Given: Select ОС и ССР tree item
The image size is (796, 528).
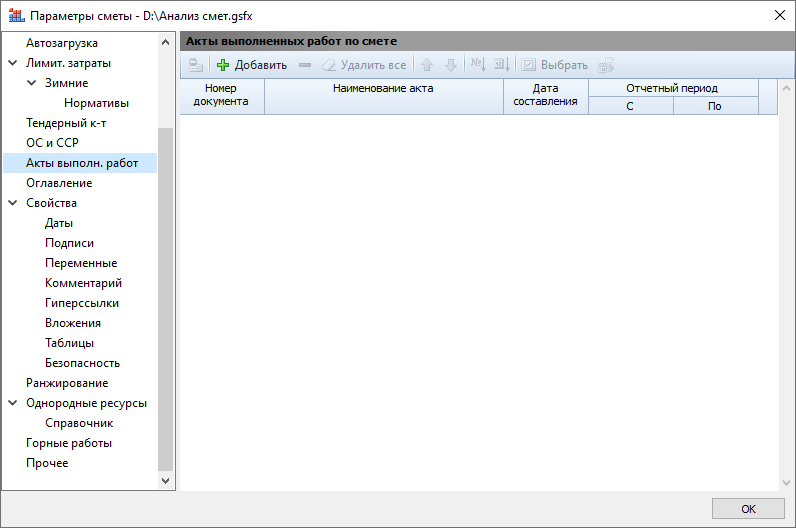Looking at the screenshot, I should tap(52, 143).
